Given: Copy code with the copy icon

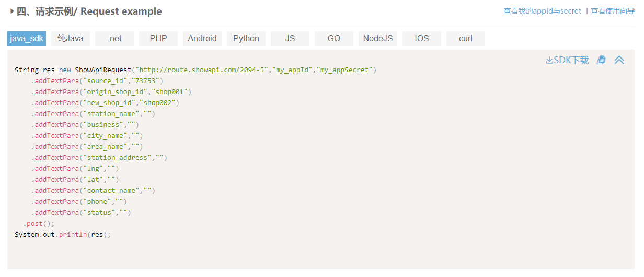Looking at the screenshot, I should pyautogui.click(x=601, y=60).
